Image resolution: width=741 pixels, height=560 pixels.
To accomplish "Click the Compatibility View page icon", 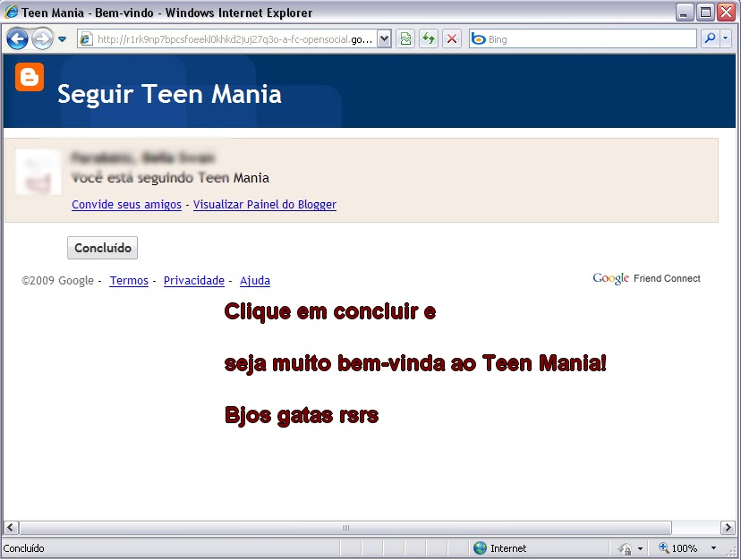I will tap(405, 38).
